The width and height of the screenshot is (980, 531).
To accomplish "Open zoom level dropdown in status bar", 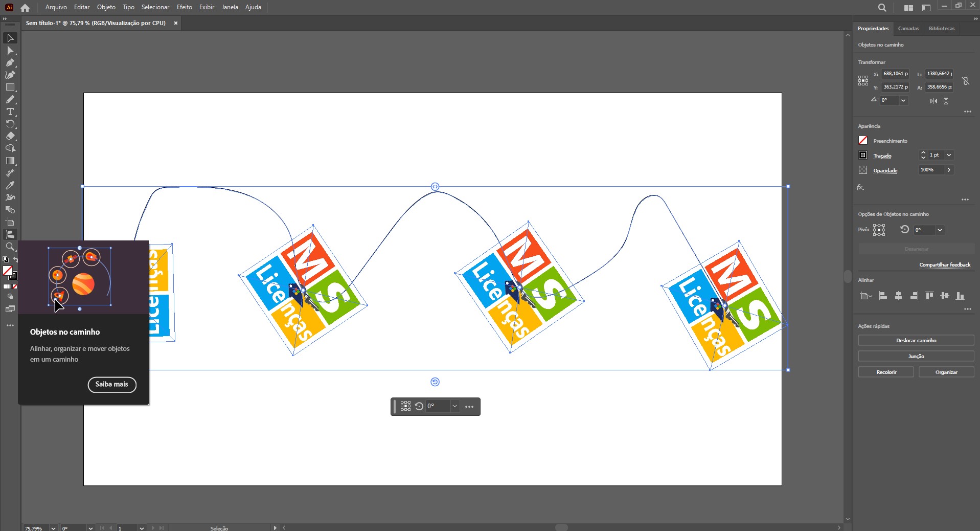I will 53,528.
